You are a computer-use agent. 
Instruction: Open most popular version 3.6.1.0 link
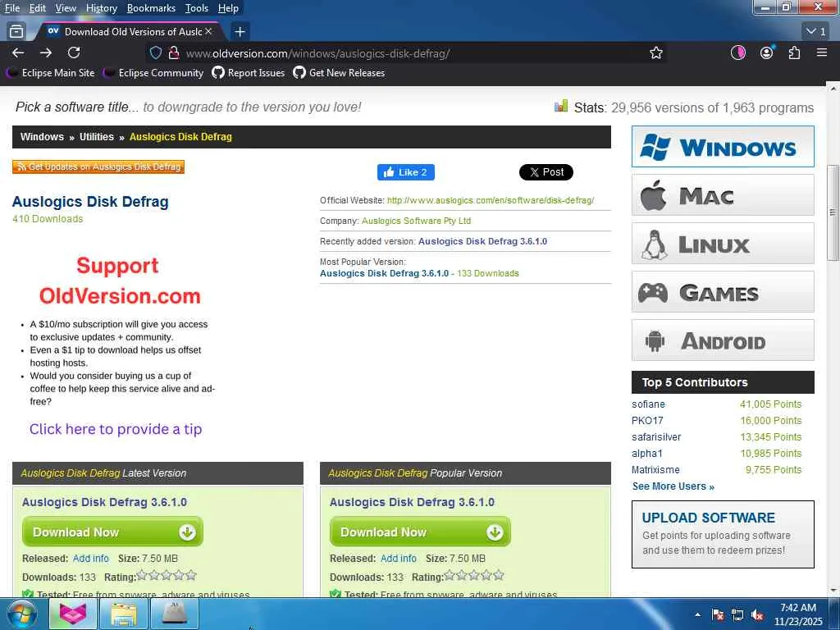pos(384,273)
